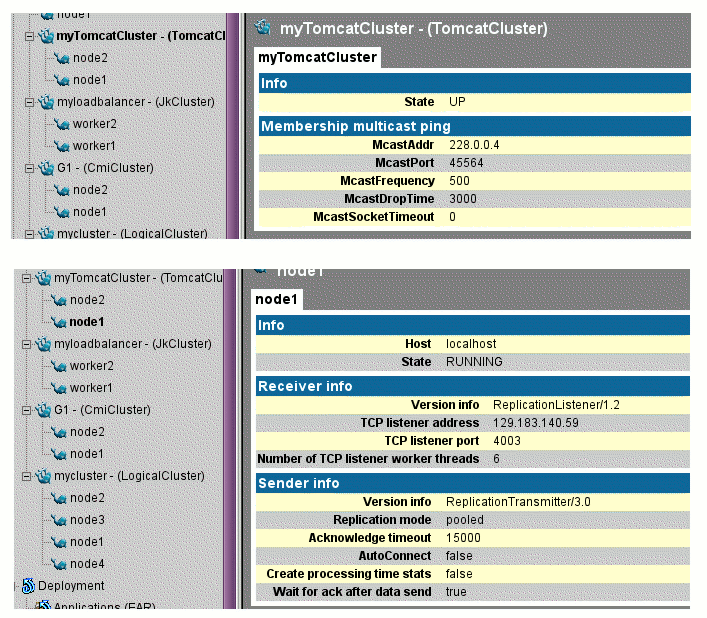Click the McastAddr value 228.0.0.4
Screen dimensions: 707x618
pos(474,145)
